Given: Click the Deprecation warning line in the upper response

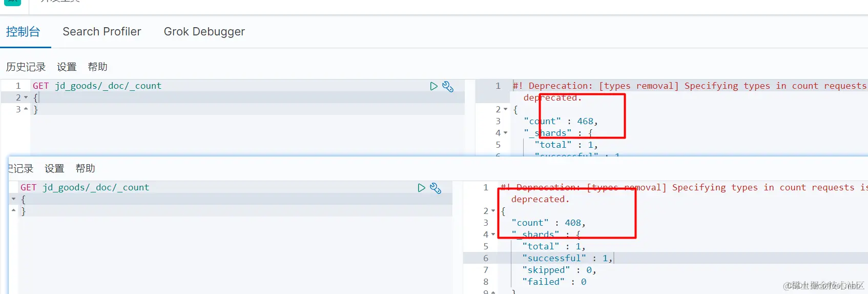Looking at the screenshot, I should pos(690,86).
